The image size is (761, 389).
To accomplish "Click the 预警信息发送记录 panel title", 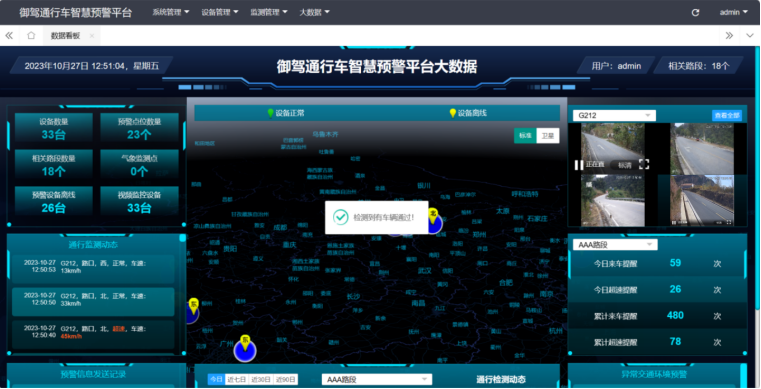I will coord(93,374).
